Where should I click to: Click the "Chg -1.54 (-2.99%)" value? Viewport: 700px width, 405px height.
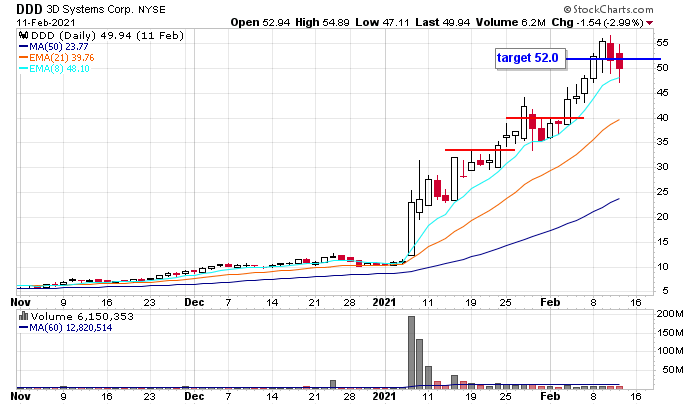(598, 22)
